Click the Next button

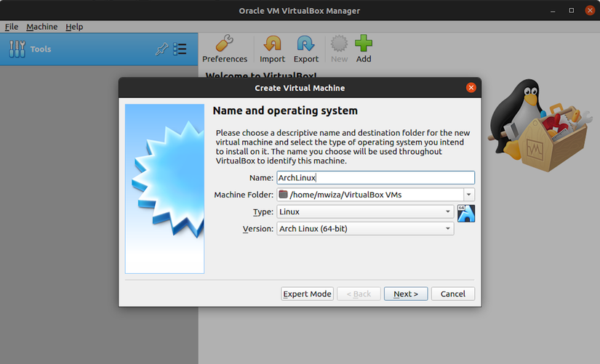point(406,294)
